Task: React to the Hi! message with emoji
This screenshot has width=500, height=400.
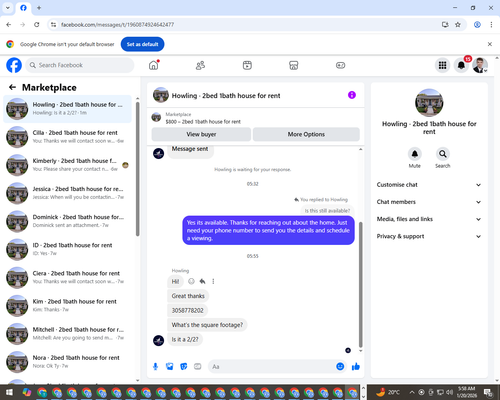Action: (x=191, y=281)
